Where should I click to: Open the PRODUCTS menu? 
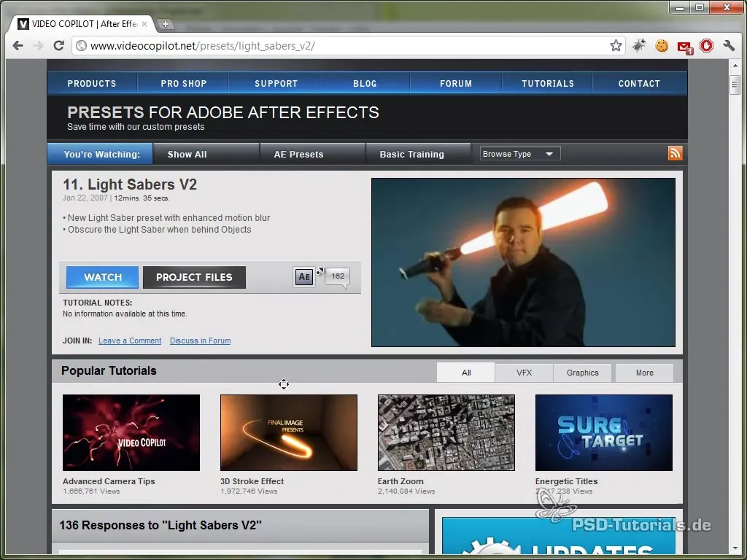(x=92, y=83)
